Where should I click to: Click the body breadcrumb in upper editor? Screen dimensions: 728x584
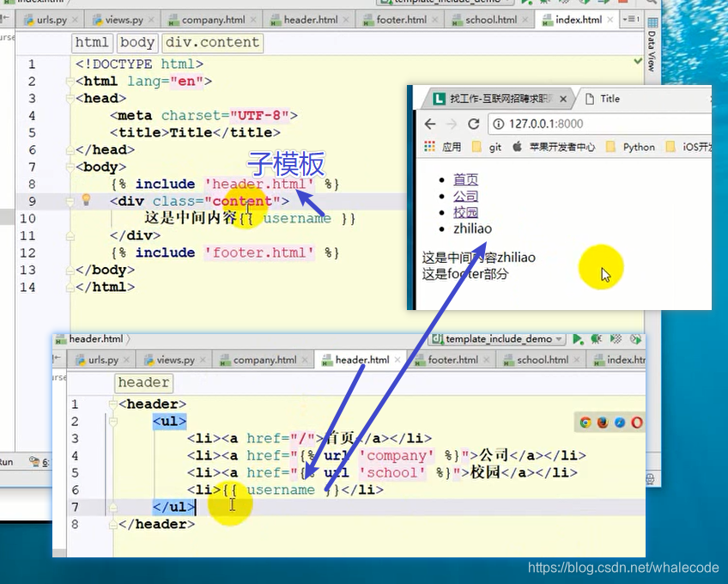point(137,42)
